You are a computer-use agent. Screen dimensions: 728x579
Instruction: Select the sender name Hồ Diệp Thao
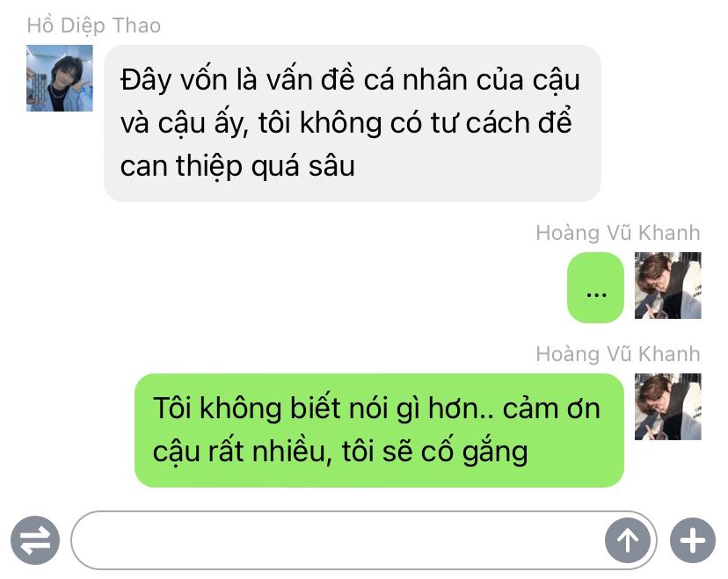click(x=94, y=25)
